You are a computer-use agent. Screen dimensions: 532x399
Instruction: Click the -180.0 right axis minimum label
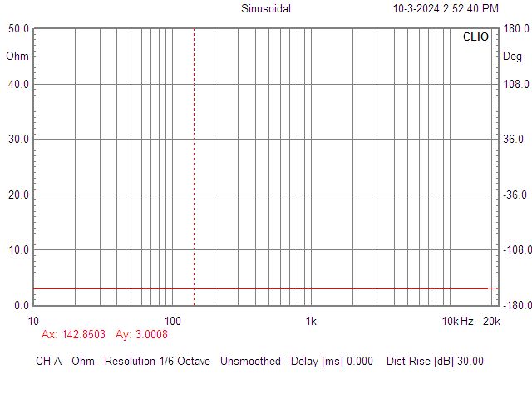pos(515,305)
